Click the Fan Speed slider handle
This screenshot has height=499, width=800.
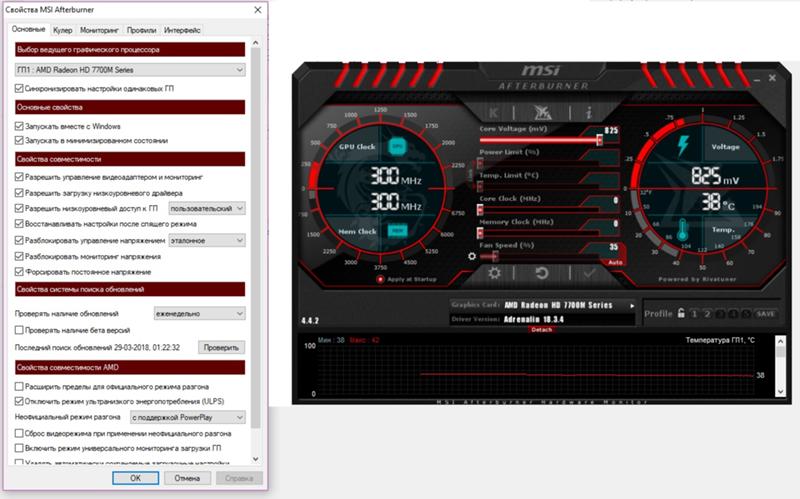(x=495, y=257)
